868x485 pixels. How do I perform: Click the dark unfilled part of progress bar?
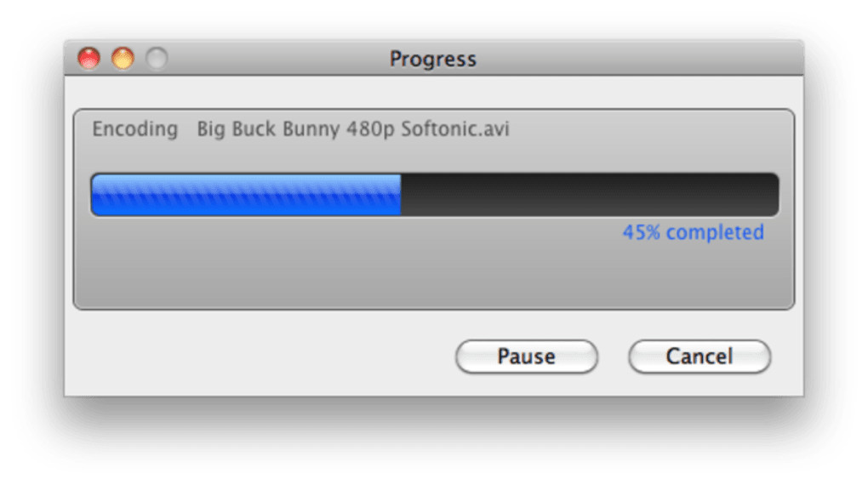(587, 195)
